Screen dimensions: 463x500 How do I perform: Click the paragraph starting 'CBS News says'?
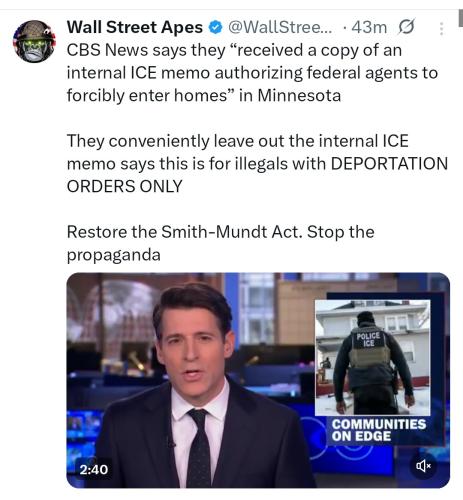252,73
